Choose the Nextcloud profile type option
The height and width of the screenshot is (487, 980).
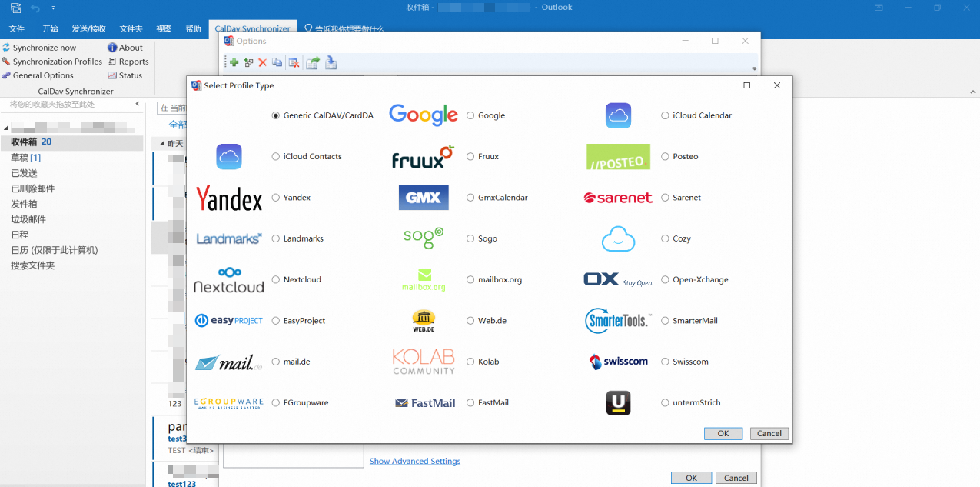(275, 280)
